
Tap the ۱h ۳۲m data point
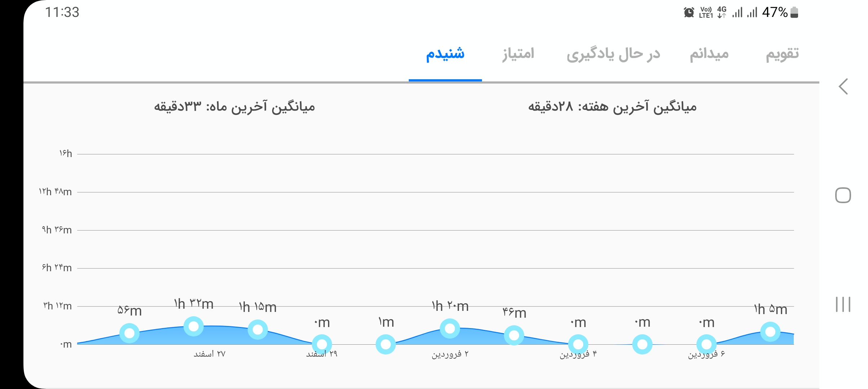coord(194,326)
